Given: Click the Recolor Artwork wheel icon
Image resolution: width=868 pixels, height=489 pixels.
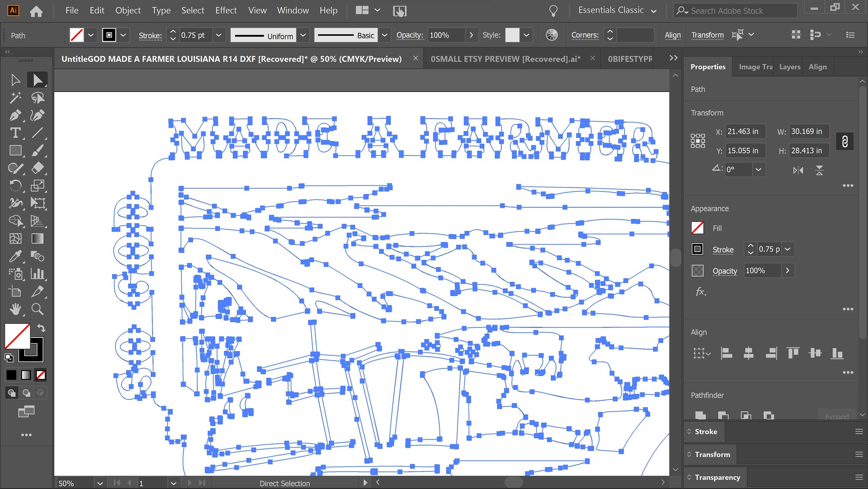Looking at the screenshot, I should [552, 35].
